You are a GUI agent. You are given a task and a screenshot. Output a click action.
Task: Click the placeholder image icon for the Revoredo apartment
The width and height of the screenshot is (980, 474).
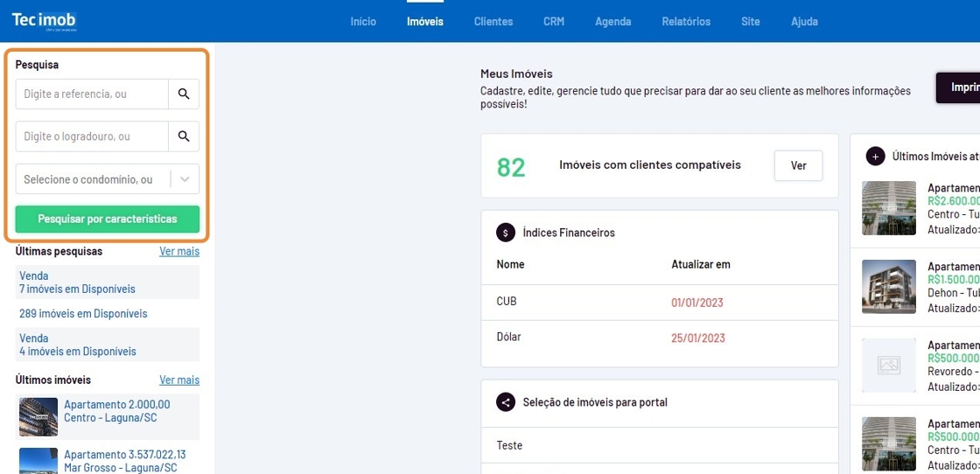[888, 365]
